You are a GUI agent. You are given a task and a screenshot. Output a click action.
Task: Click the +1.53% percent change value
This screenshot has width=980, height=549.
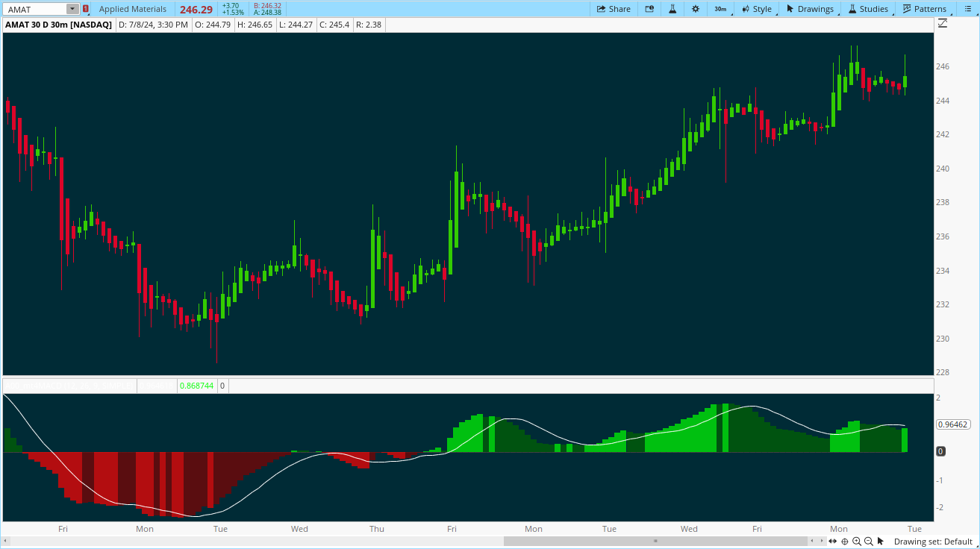[233, 13]
